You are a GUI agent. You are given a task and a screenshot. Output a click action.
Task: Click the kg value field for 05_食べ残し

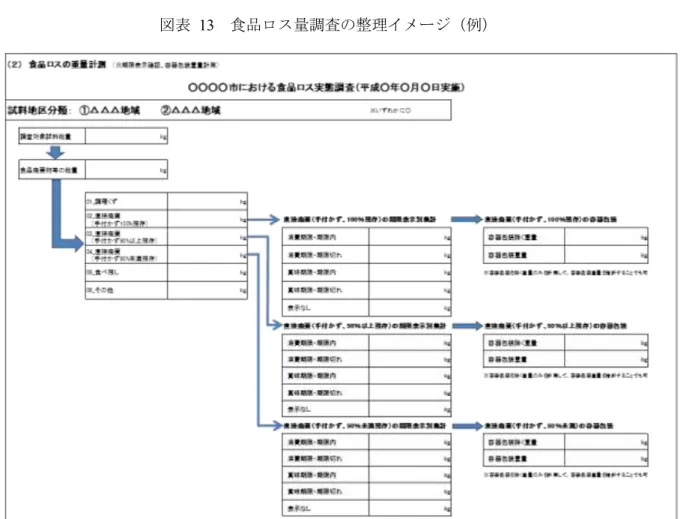pos(207,272)
